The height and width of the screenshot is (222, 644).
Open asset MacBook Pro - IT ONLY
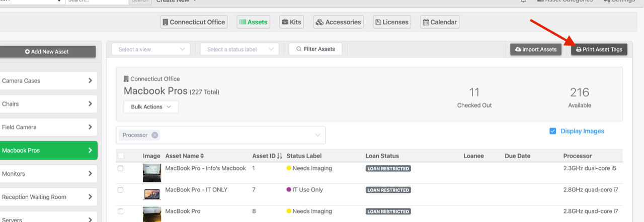pyautogui.click(x=196, y=190)
